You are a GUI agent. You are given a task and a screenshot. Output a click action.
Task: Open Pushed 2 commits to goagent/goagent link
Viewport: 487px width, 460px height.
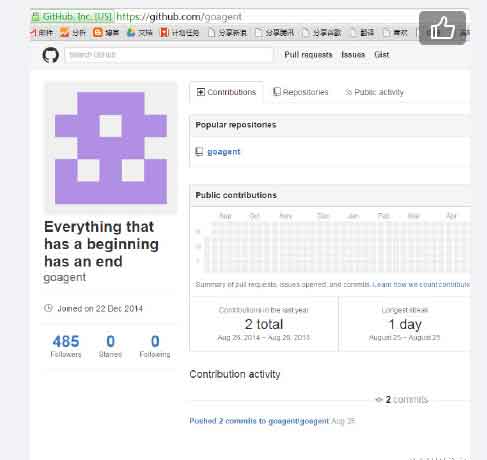coord(259,421)
